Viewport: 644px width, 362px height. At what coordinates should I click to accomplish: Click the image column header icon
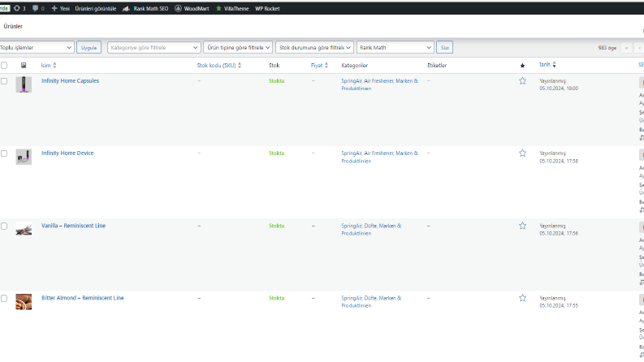[24, 65]
